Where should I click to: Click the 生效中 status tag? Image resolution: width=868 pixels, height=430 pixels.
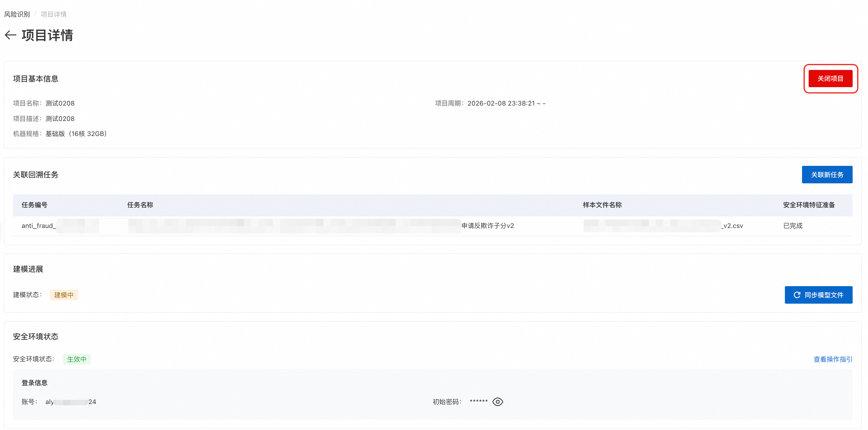pyautogui.click(x=76, y=359)
